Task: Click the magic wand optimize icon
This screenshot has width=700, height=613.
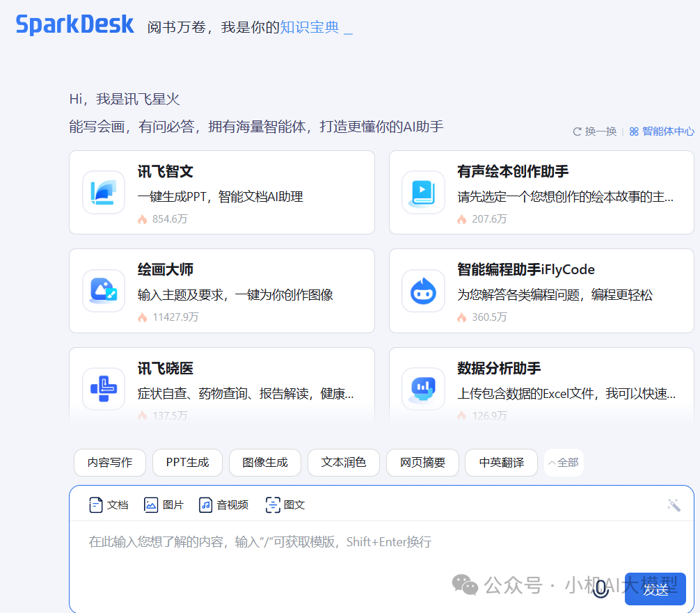Action: click(x=674, y=505)
